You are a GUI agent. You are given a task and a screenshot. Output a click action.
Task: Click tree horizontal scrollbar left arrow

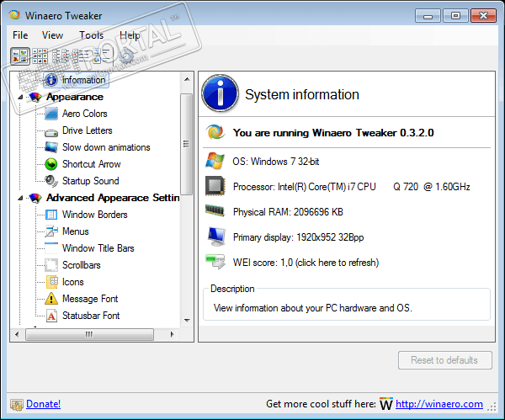pos(17,334)
